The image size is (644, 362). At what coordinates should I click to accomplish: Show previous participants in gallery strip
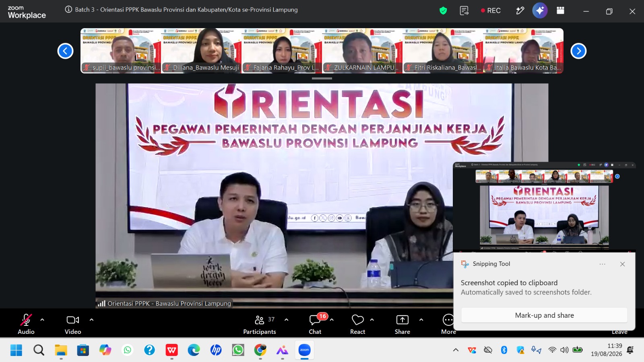[65, 51]
